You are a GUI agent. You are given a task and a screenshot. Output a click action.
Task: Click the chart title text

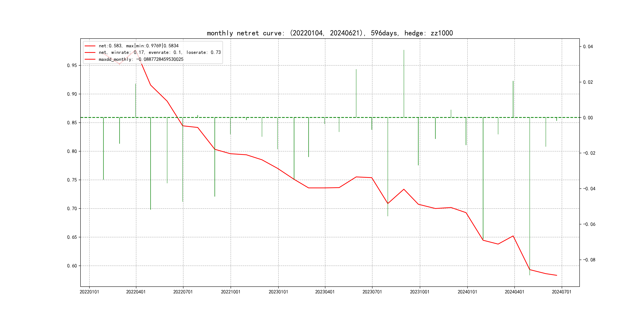tap(330, 33)
